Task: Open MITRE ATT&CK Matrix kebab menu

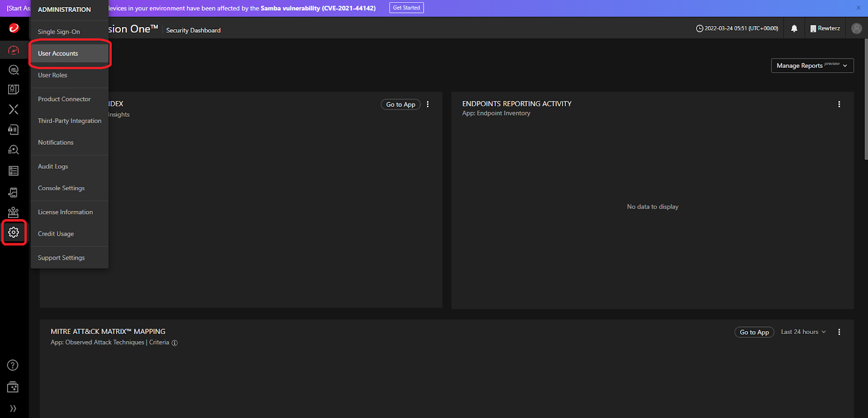Action: [x=839, y=332]
